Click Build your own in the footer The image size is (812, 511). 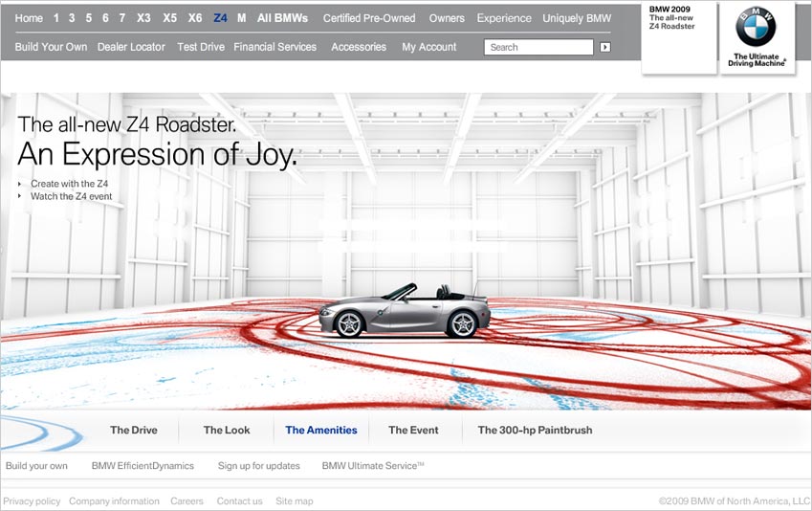(36, 465)
